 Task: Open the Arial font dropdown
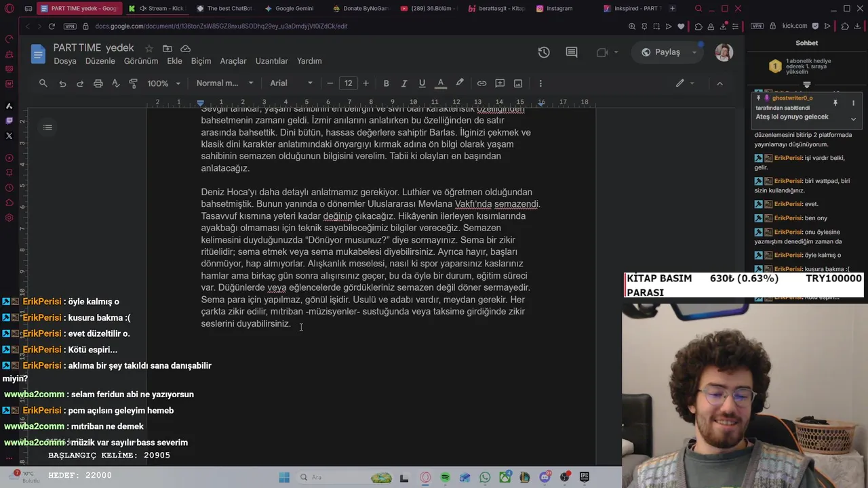click(x=292, y=83)
